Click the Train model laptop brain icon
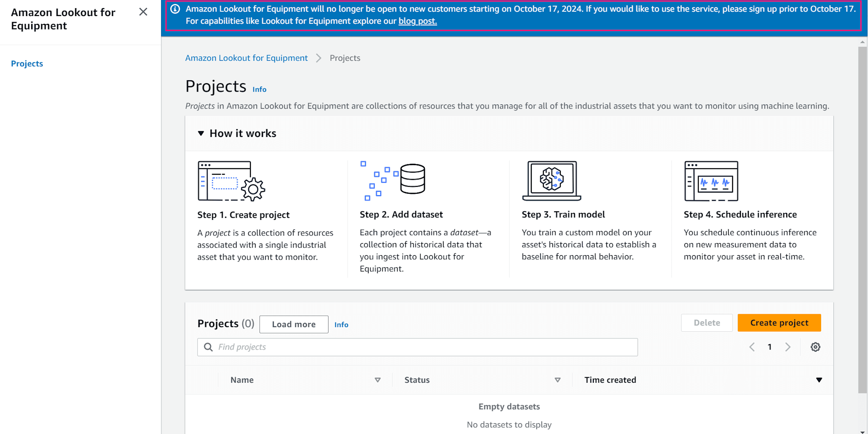 coord(552,181)
